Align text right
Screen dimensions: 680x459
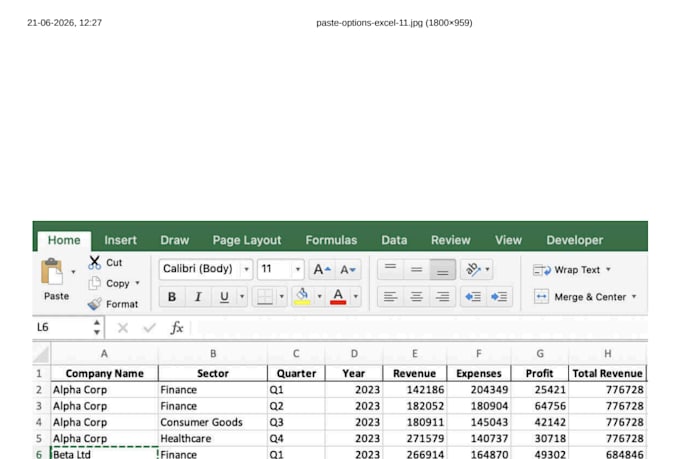click(442, 297)
